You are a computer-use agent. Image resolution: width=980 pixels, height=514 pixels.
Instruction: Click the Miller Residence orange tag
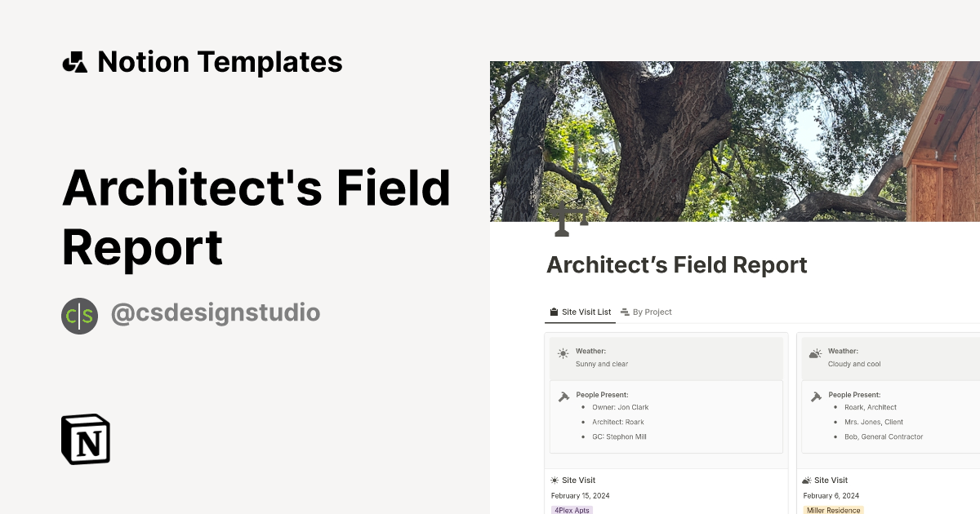pyautogui.click(x=833, y=510)
